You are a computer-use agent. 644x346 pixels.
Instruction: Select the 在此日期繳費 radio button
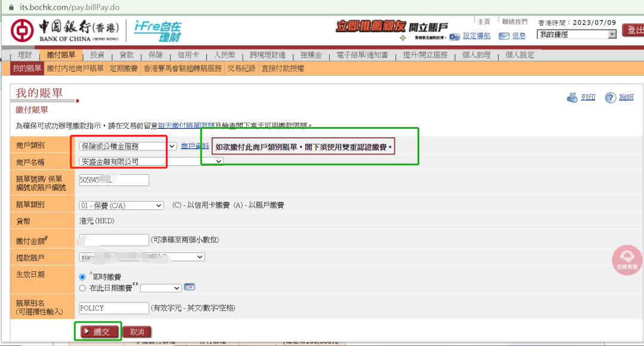(x=82, y=288)
